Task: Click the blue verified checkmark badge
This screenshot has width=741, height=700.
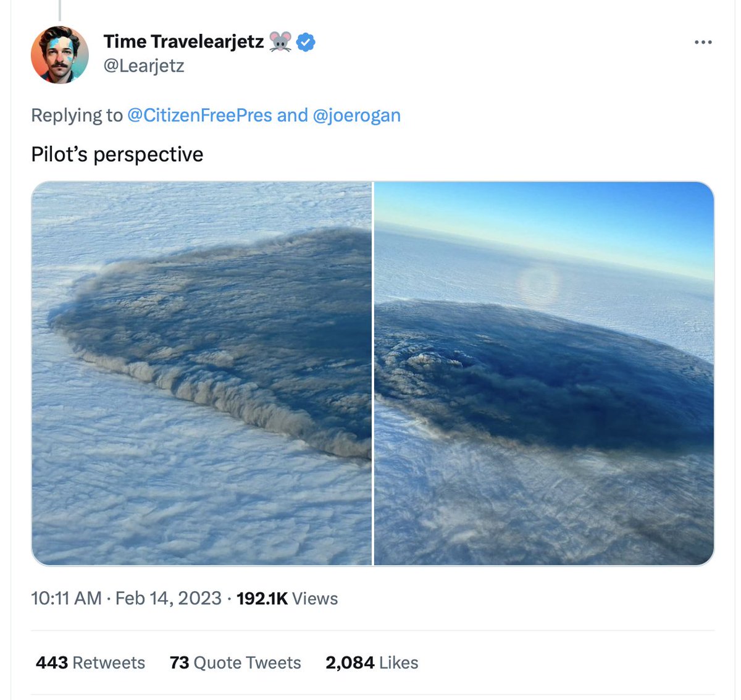Action: [306, 42]
